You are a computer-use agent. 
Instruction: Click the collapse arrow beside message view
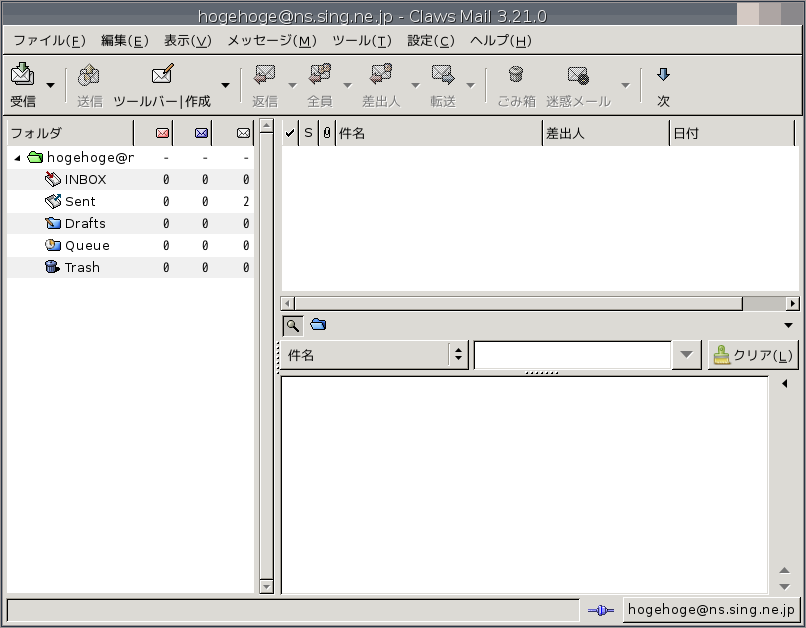point(785,383)
